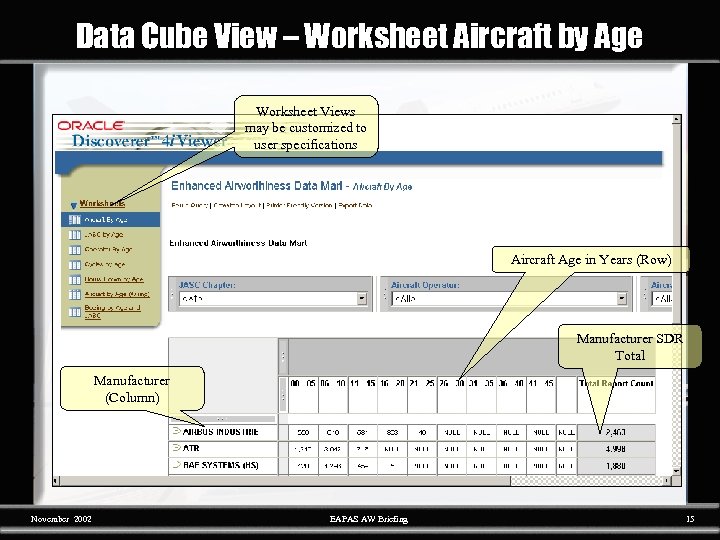Select the 1,880 total for BAE SYSTEMS

(616, 466)
